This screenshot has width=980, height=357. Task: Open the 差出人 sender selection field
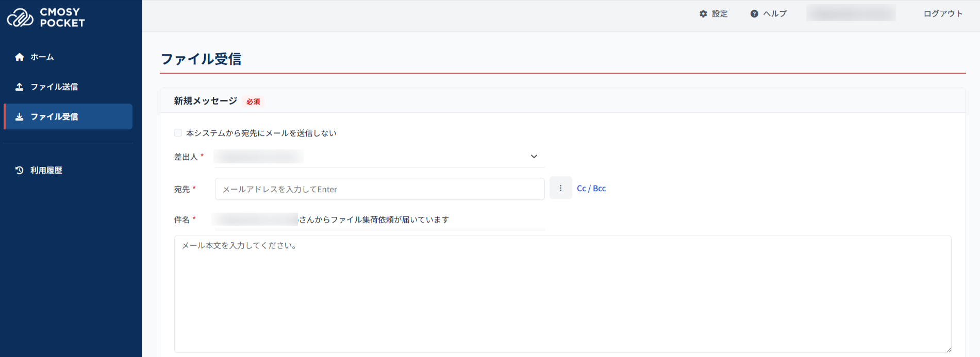(371, 157)
